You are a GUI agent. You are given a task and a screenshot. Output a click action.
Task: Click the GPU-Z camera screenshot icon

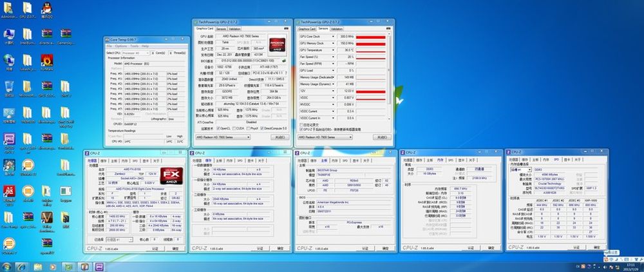tap(286, 28)
